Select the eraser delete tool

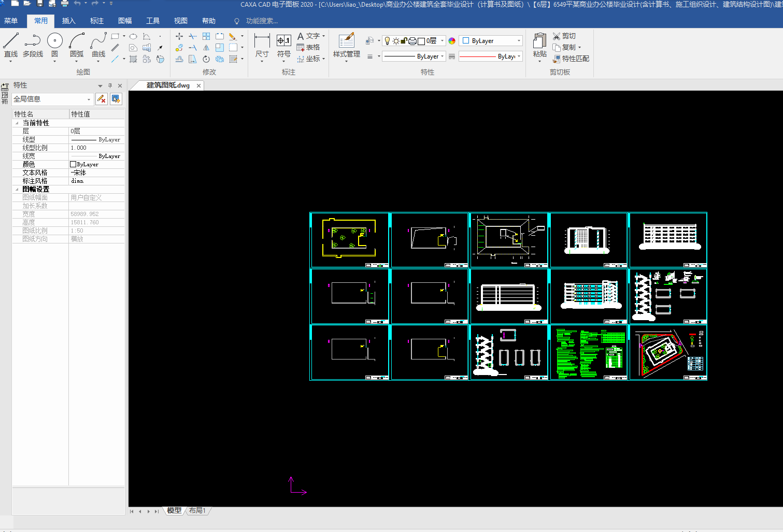233,36
